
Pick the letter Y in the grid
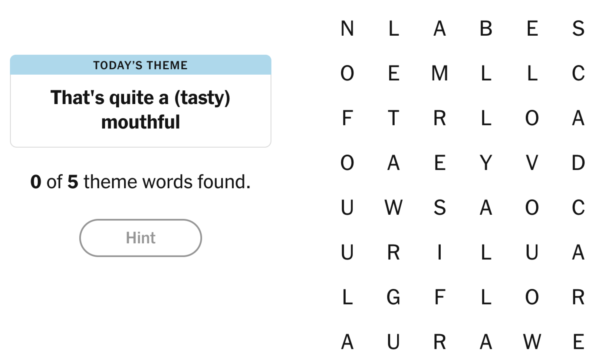(x=486, y=163)
